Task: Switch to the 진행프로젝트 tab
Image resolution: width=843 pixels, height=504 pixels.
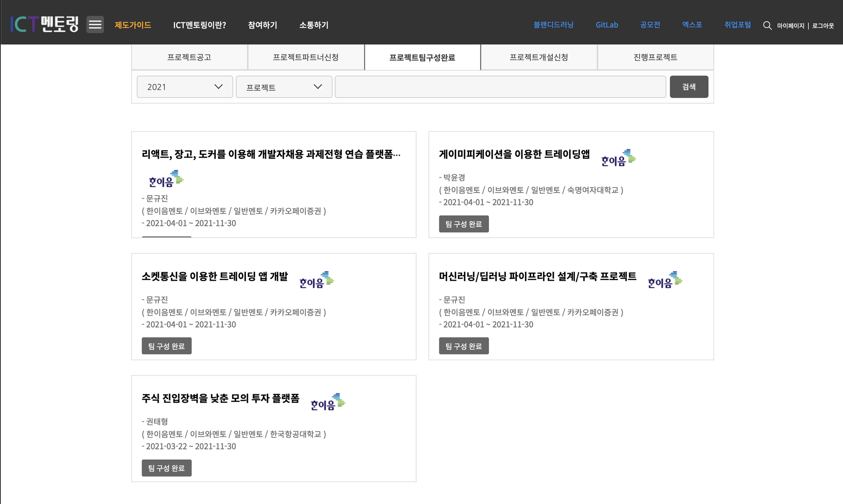Action: [655, 57]
